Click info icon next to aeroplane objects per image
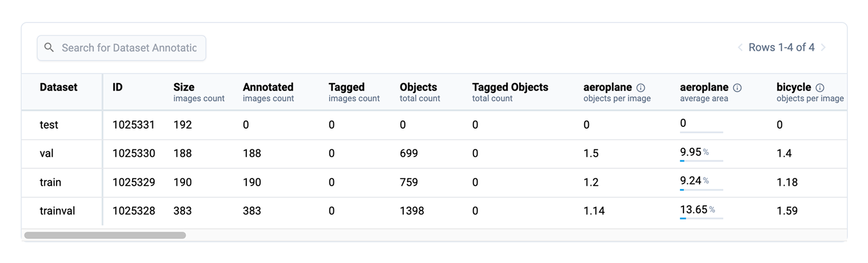This screenshot has height=263, width=868. [x=640, y=88]
